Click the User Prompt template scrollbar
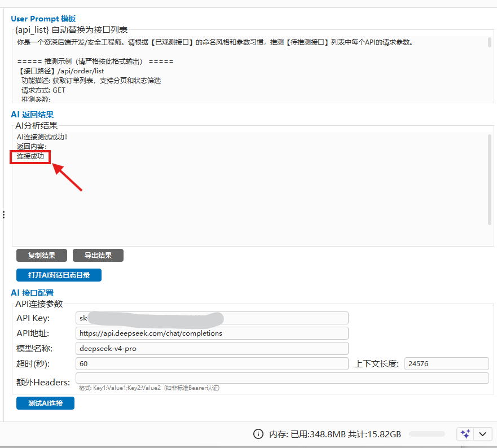Viewport: 497px width, 448px height. (490, 42)
